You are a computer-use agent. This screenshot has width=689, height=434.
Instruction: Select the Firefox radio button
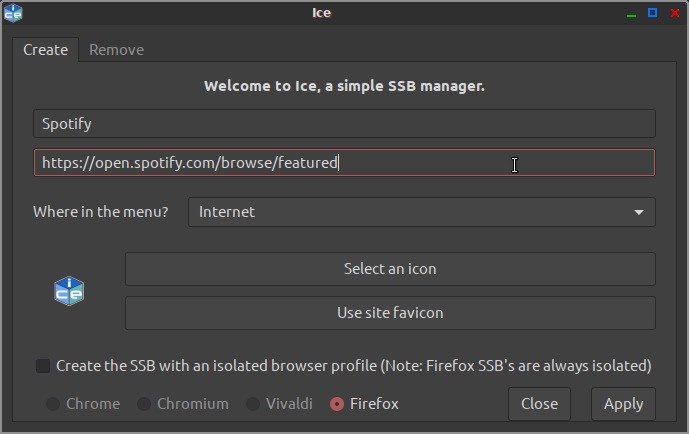[337, 404]
